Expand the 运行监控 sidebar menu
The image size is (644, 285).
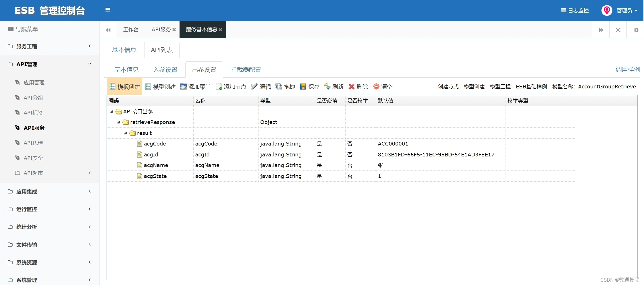click(x=49, y=209)
